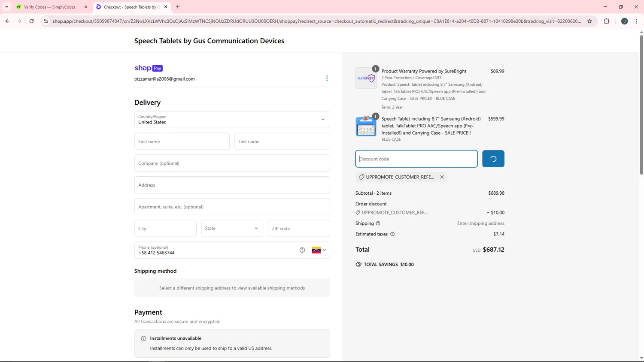Reload the checkout page

(31, 21)
